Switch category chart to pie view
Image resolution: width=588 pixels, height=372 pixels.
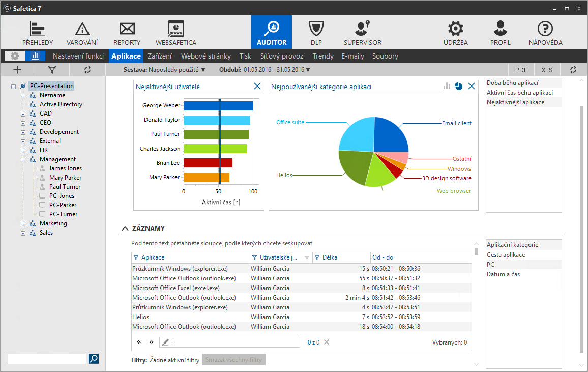[459, 86]
